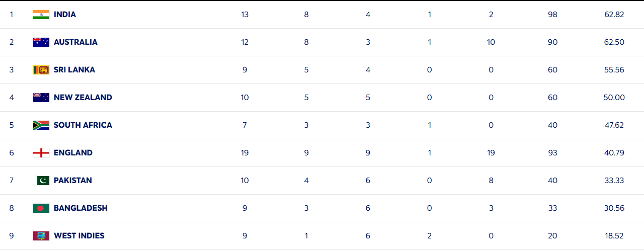The height and width of the screenshot is (251, 644).
Task: Click the West Indies flag icon
Action: (x=41, y=236)
